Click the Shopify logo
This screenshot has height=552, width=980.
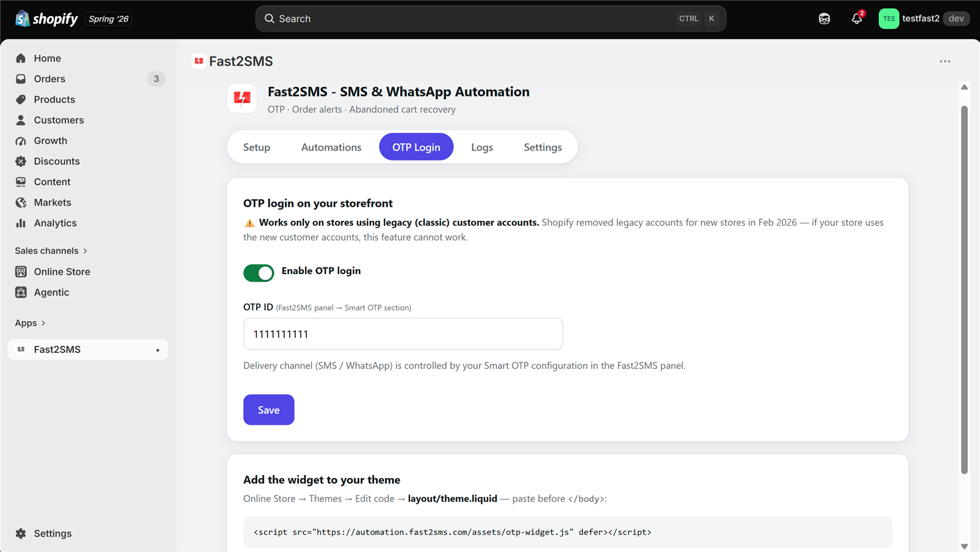click(x=47, y=19)
